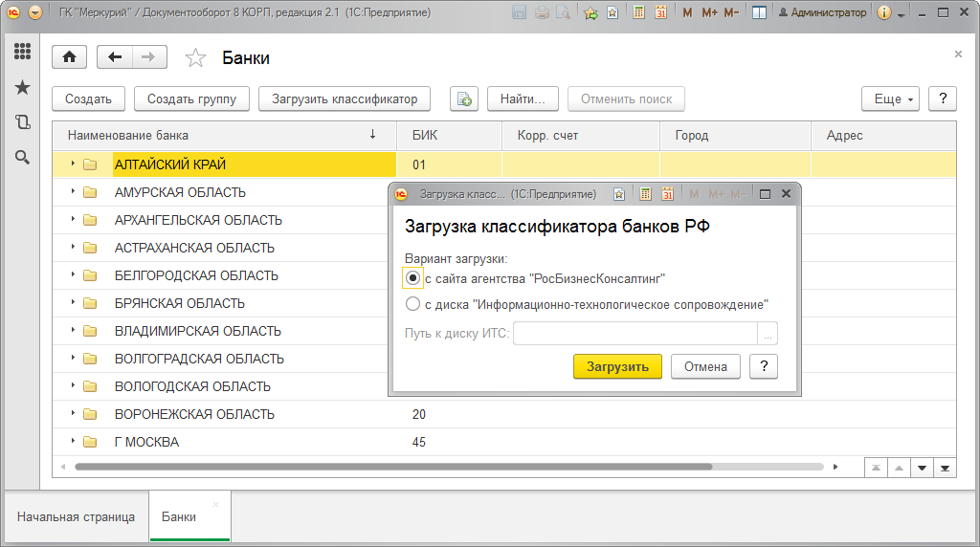Open help with dialog's ? button
The width and height of the screenshot is (980, 547).
(764, 366)
